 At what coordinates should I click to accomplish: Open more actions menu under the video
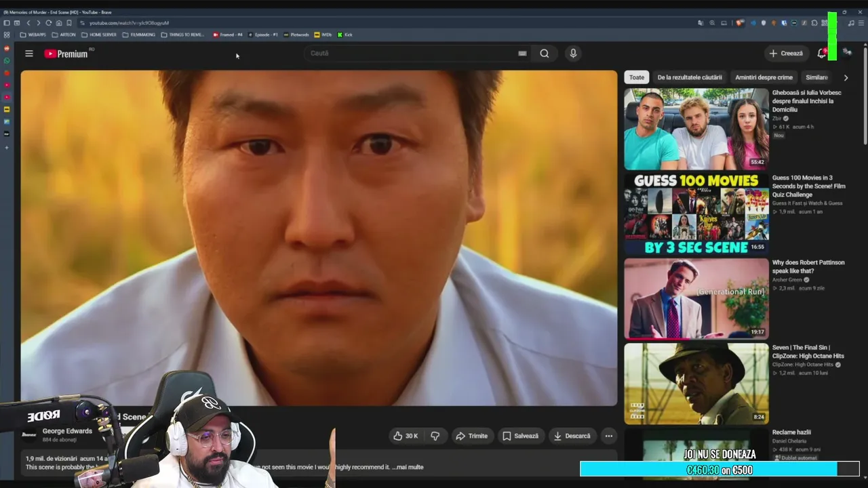click(x=609, y=436)
